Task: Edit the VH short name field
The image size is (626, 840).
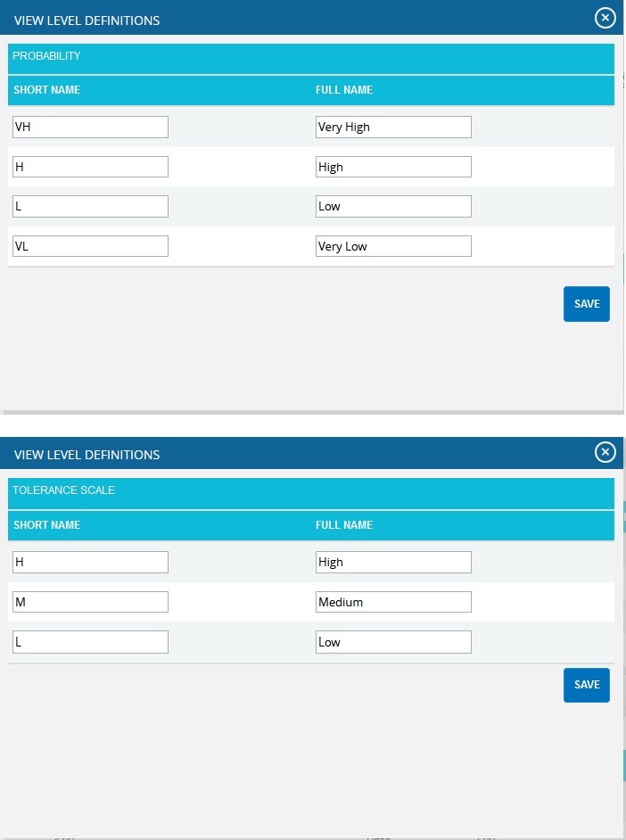Action: tap(90, 127)
